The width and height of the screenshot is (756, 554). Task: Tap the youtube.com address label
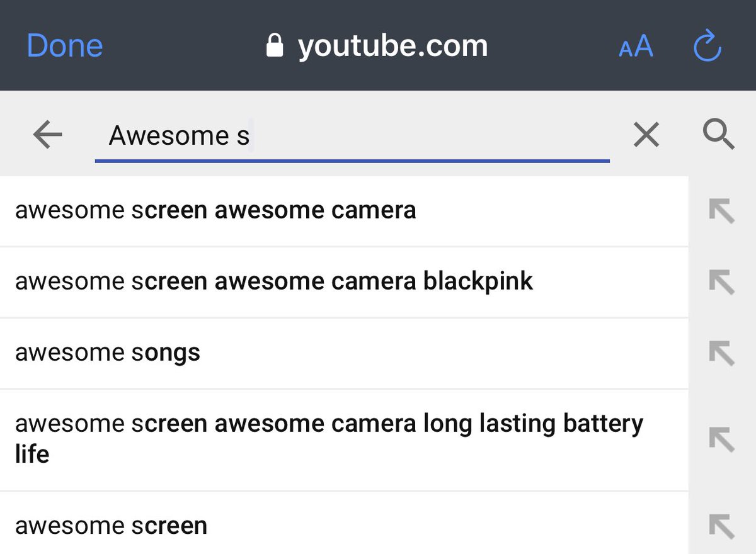point(393,45)
